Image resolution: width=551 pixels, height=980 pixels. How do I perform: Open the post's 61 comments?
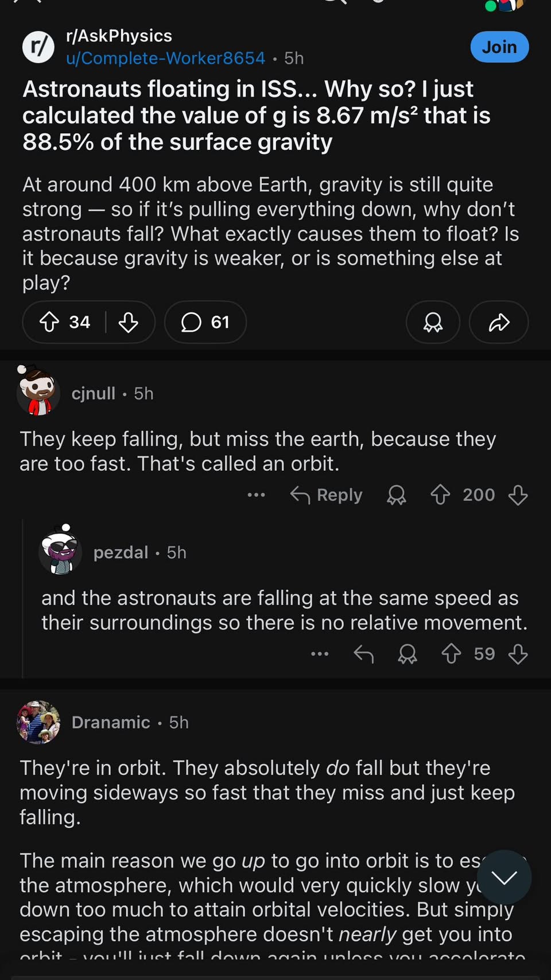pos(205,322)
